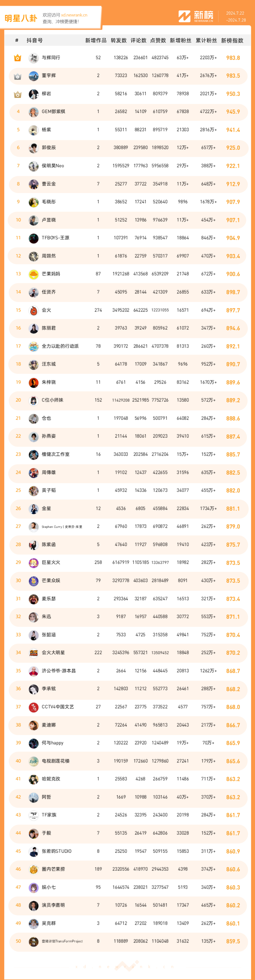The height and width of the screenshot is (980, 255).
Task: Click the 明星八卦 title heading
Action: [x=21, y=18]
